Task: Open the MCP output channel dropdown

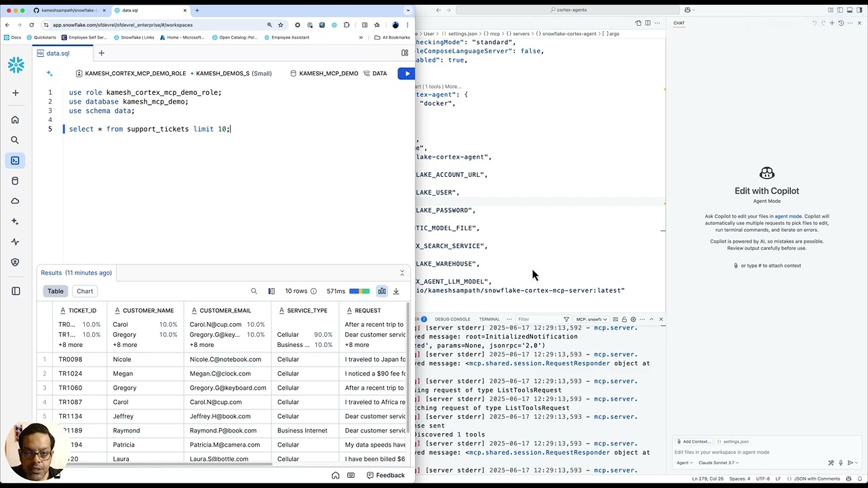Action: pos(592,319)
